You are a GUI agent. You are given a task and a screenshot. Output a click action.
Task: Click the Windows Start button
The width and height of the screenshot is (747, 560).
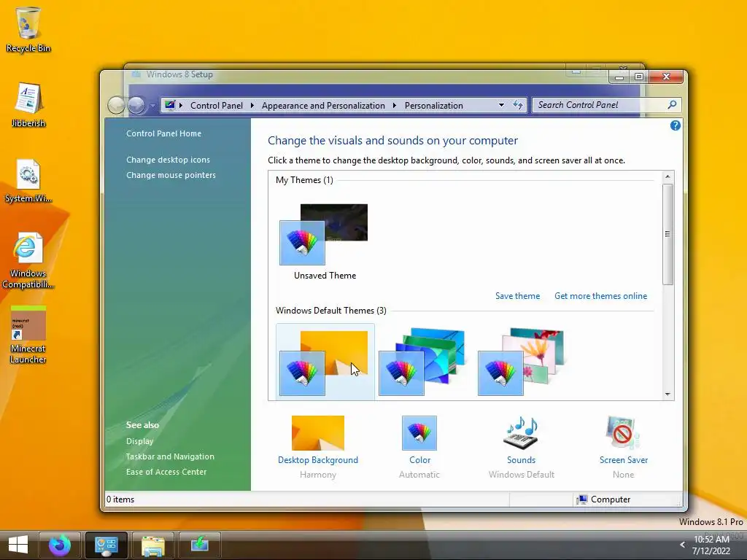(x=18, y=545)
